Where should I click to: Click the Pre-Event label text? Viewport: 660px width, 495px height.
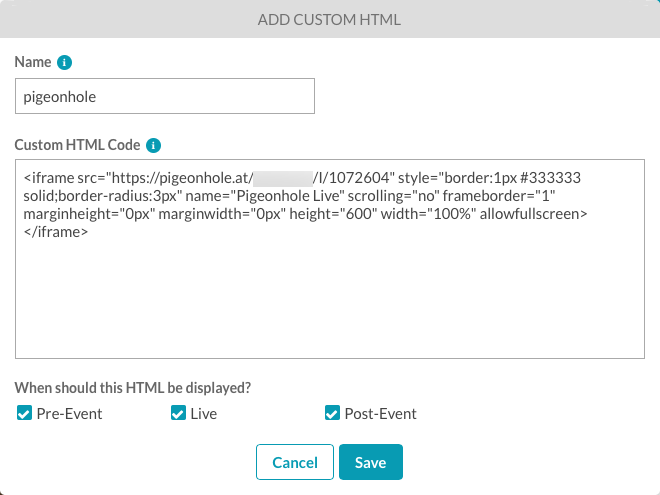click(69, 414)
